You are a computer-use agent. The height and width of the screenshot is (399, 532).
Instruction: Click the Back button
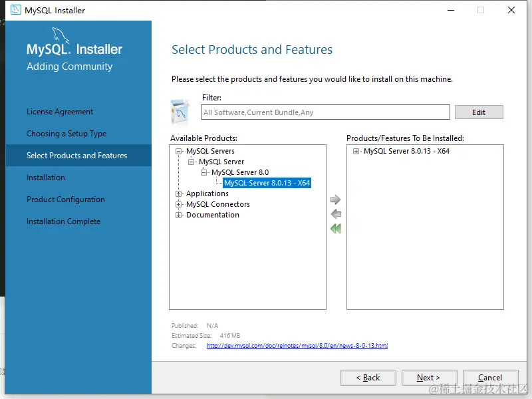(x=368, y=378)
